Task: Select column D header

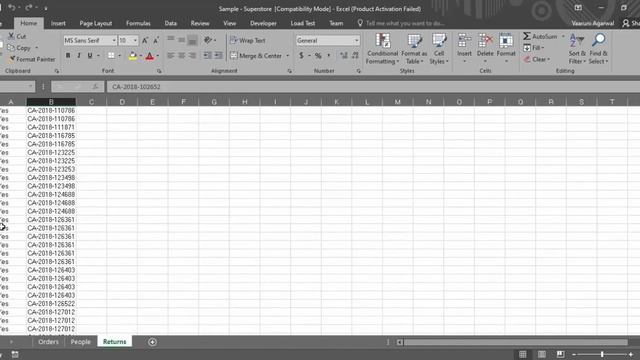Action: tap(122, 102)
